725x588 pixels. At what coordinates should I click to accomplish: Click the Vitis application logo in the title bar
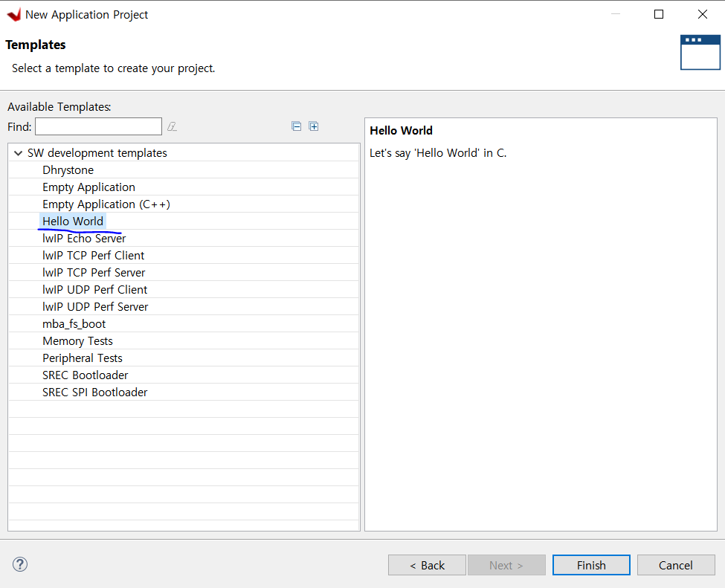coord(14,15)
